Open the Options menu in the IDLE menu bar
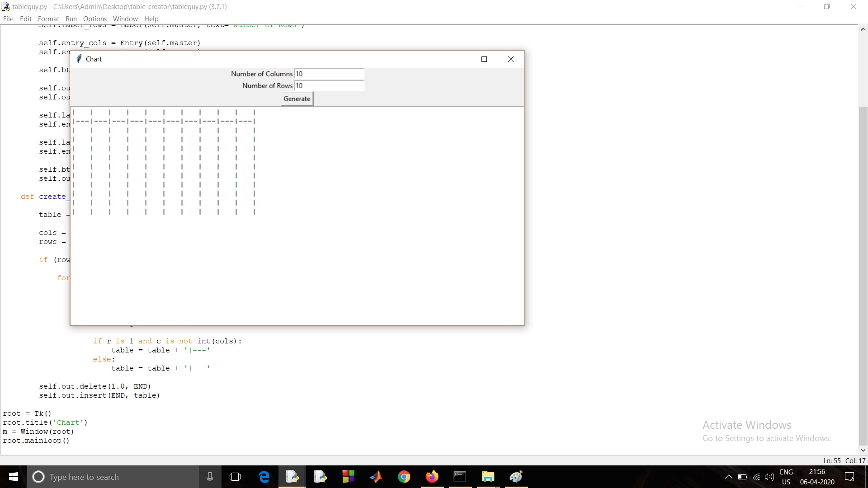Viewport: 868px width, 488px height. click(94, 19)
